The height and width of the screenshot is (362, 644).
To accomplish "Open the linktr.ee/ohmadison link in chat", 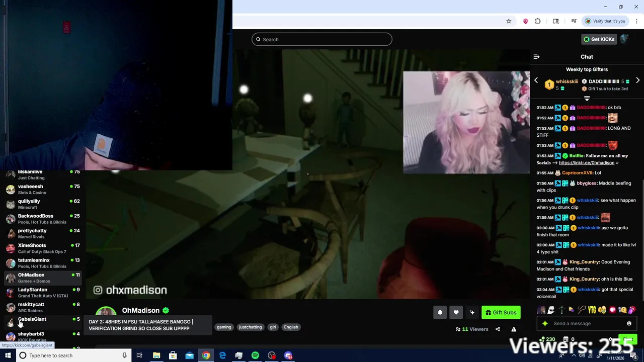I will [x=586, y=163].
